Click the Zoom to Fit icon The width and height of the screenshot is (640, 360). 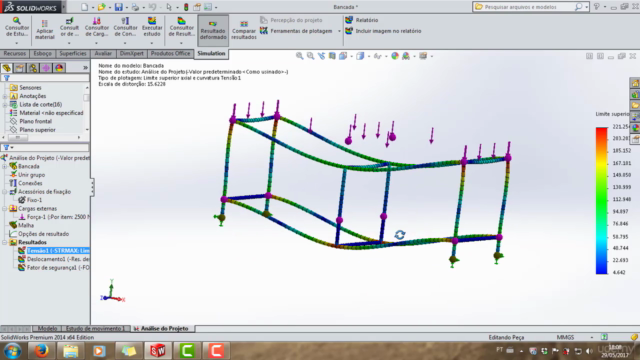(300, 56)
